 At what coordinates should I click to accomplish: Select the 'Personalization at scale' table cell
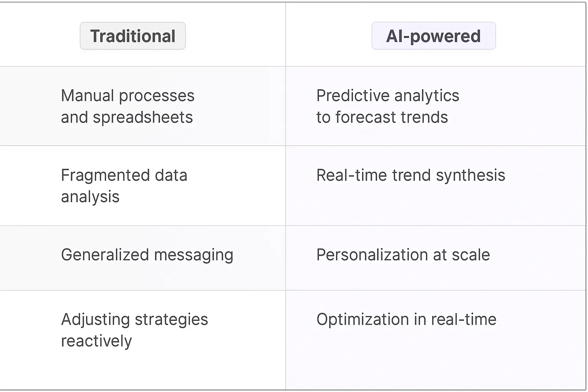[x=403, y=255]
